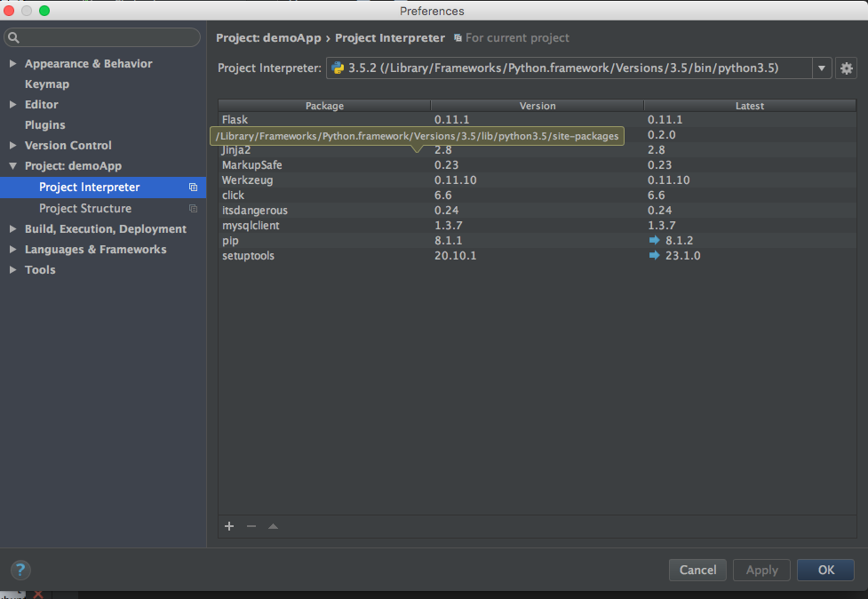
Task: Select the setuptools package row
Action: (x=537, y=255)
